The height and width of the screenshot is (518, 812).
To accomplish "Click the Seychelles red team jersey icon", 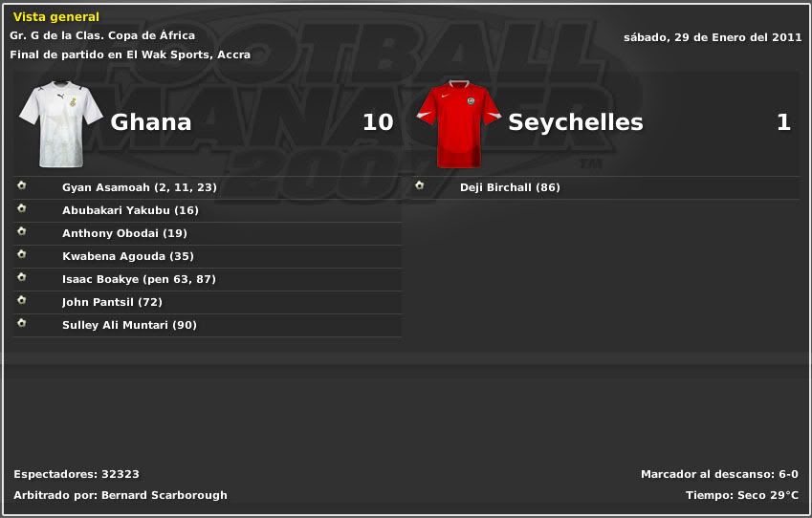I will [x=457, y=123].
